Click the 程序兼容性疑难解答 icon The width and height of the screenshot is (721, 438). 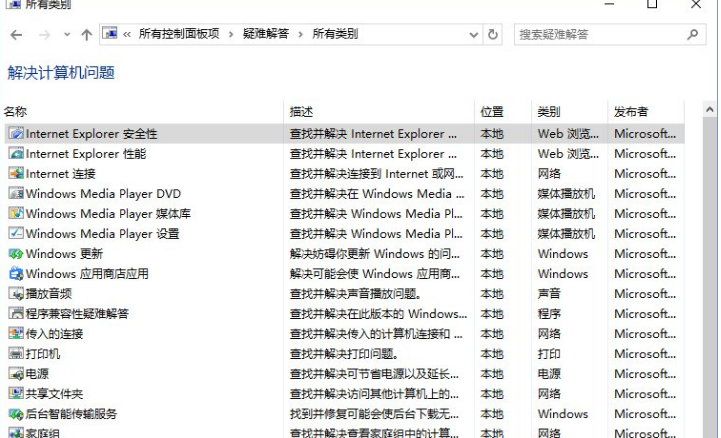tap(16, 313)
